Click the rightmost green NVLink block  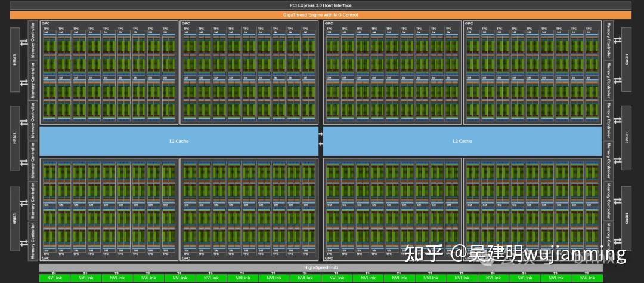click(587, 278)
